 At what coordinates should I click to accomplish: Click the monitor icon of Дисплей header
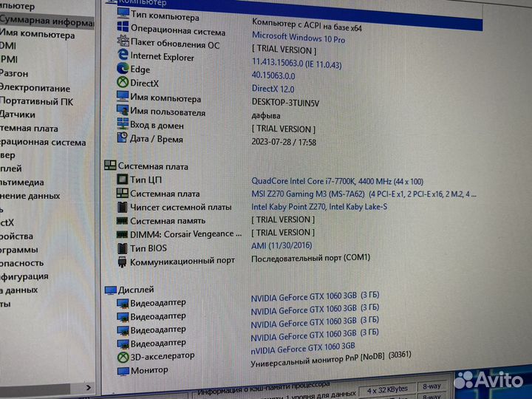click(111, 290)
